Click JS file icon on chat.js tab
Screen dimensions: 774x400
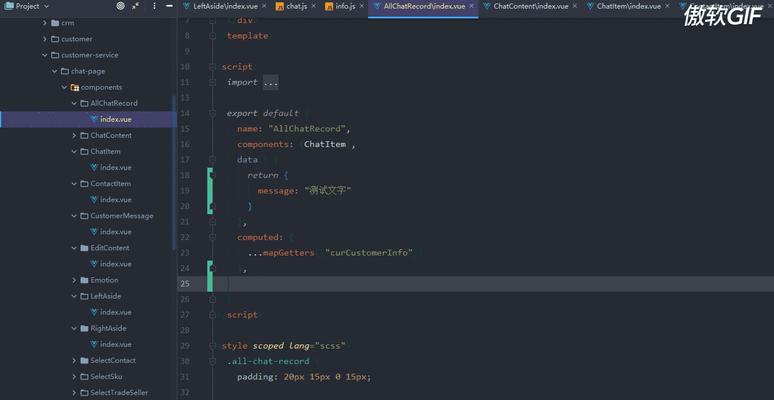pos(279,6)
